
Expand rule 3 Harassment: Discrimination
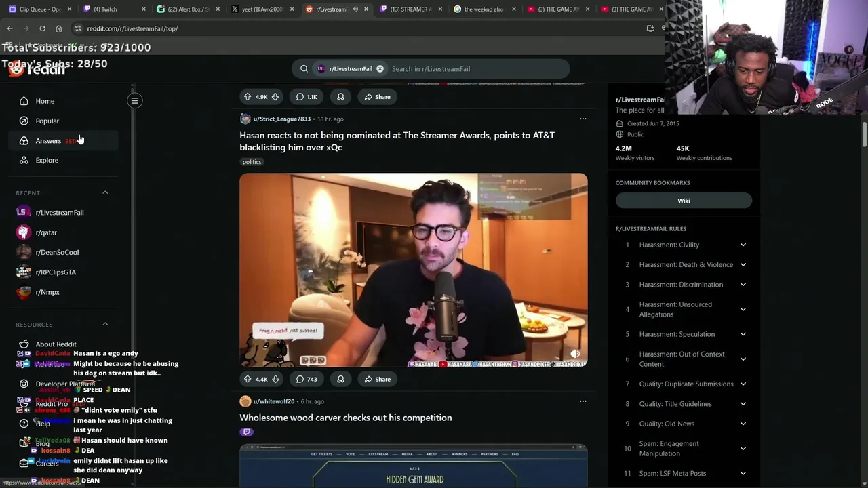click(743, 285)
